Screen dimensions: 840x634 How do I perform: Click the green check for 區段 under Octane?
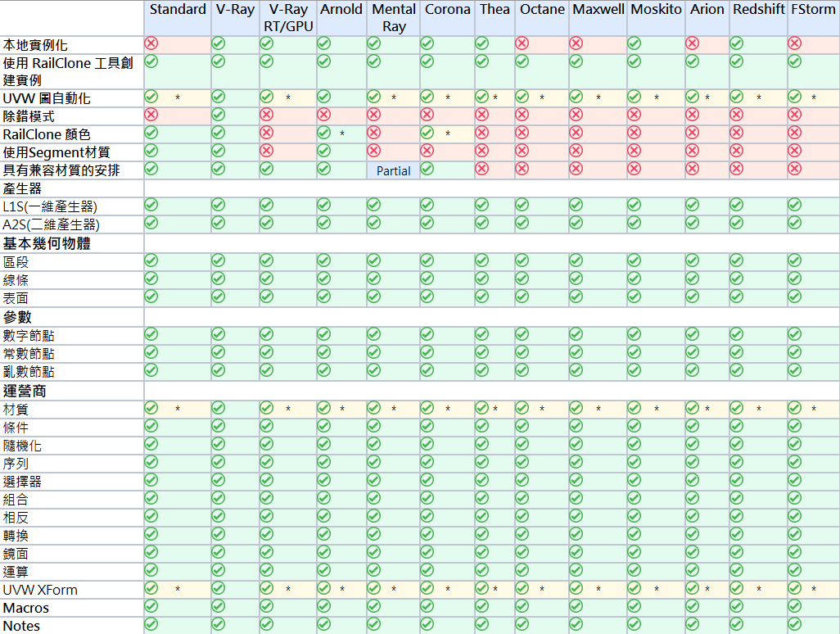(x=522, y=260)
